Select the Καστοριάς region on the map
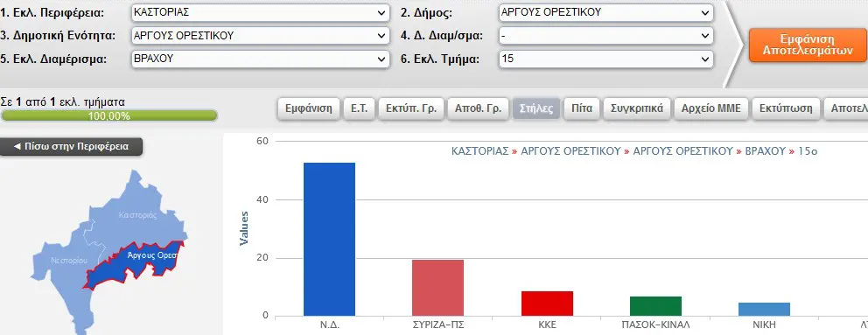The image size is (868, 335). 138,215
